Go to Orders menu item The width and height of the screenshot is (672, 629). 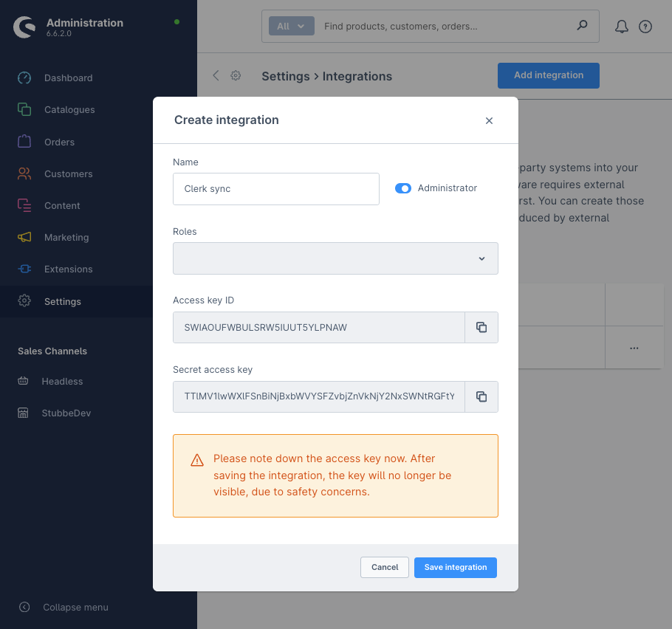[59, 142]
